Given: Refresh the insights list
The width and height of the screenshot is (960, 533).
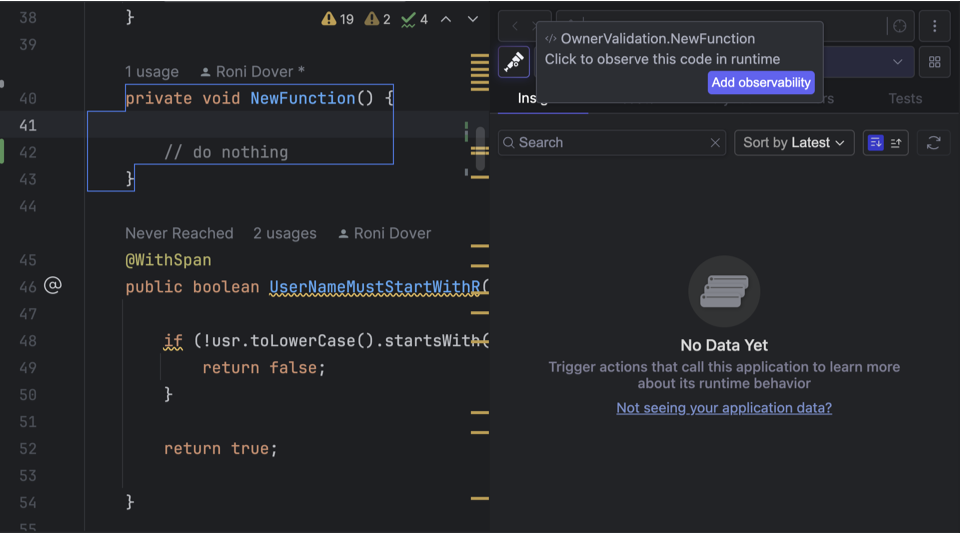Looking at the screenshot, I should [x=933, y=143].
